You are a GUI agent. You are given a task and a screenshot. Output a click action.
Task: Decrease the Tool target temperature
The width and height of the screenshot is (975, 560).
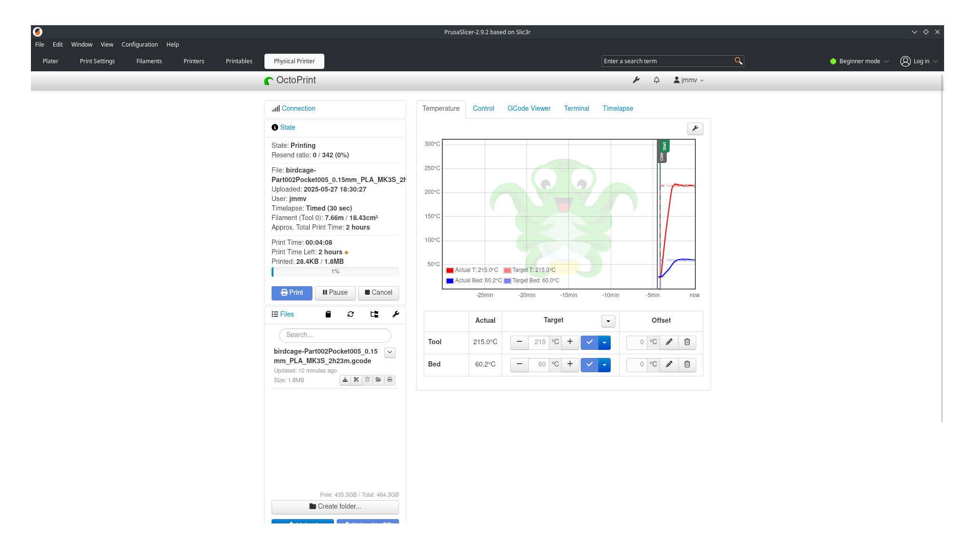click(519, 342)
